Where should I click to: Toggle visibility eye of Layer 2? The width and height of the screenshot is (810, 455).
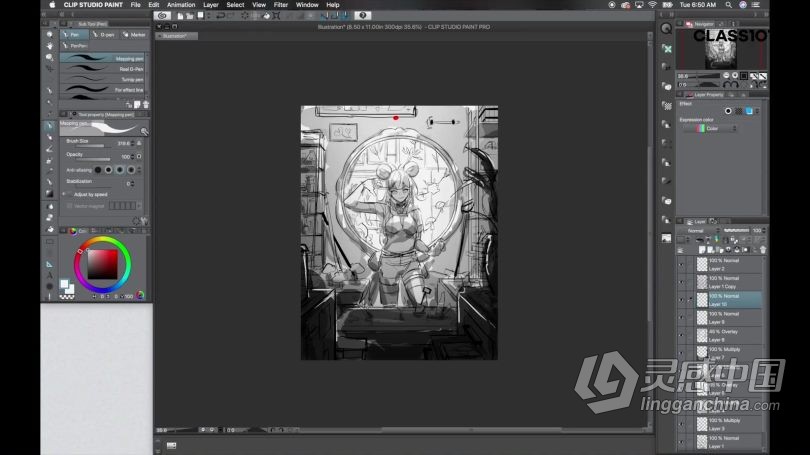681,264
